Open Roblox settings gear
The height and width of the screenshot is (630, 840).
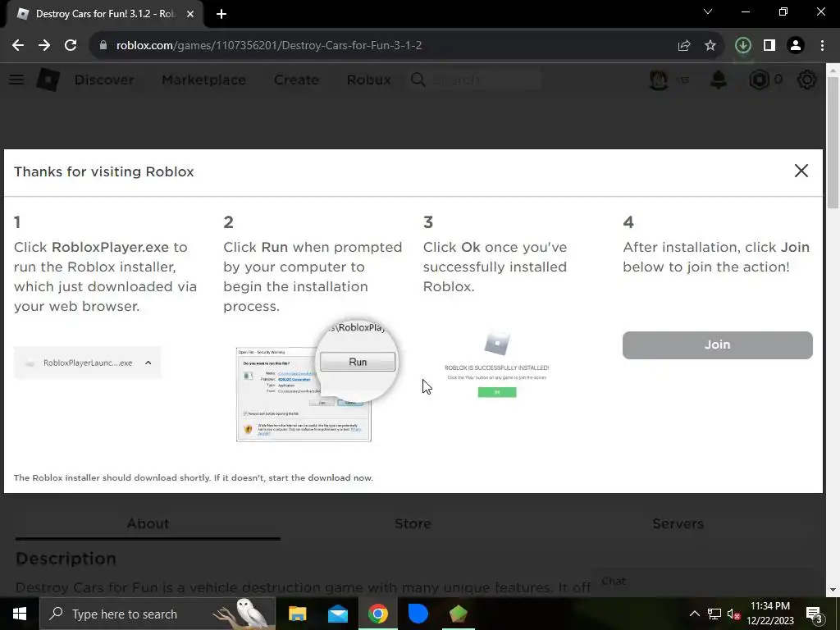point(807,80)
